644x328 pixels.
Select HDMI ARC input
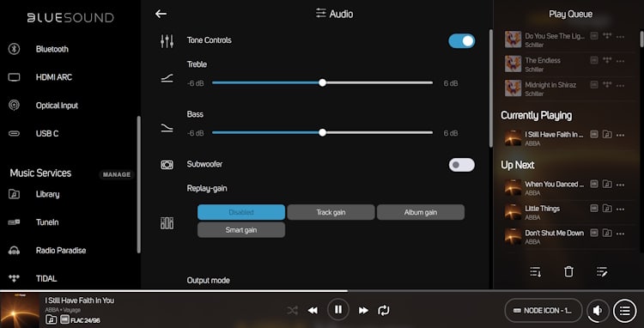[54, 77]
